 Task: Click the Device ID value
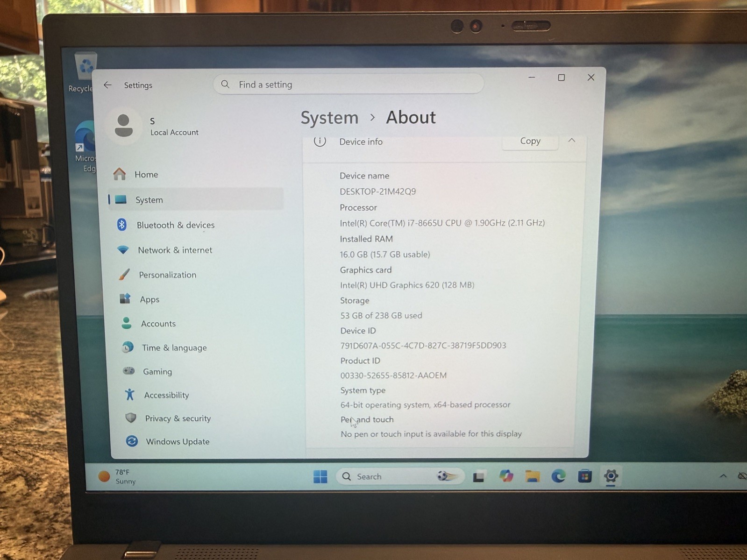tap(423, 346)
